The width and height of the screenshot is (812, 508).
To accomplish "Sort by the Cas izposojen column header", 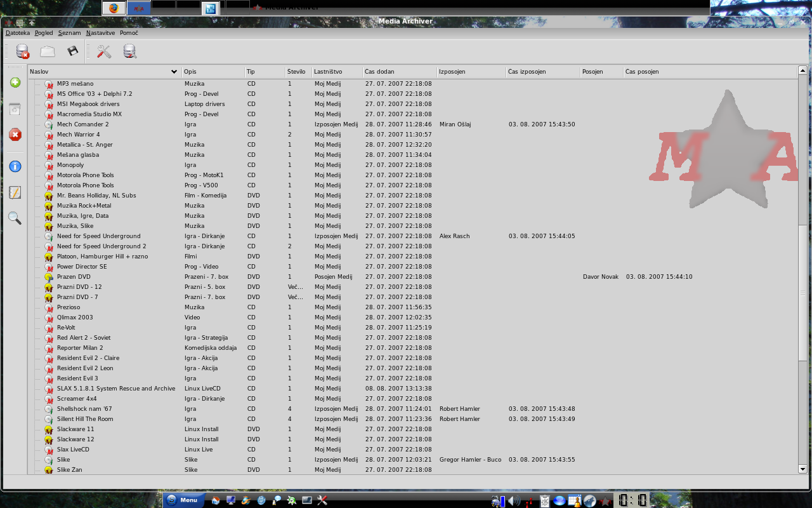I will pyautogui.click(x=543, y=72).
